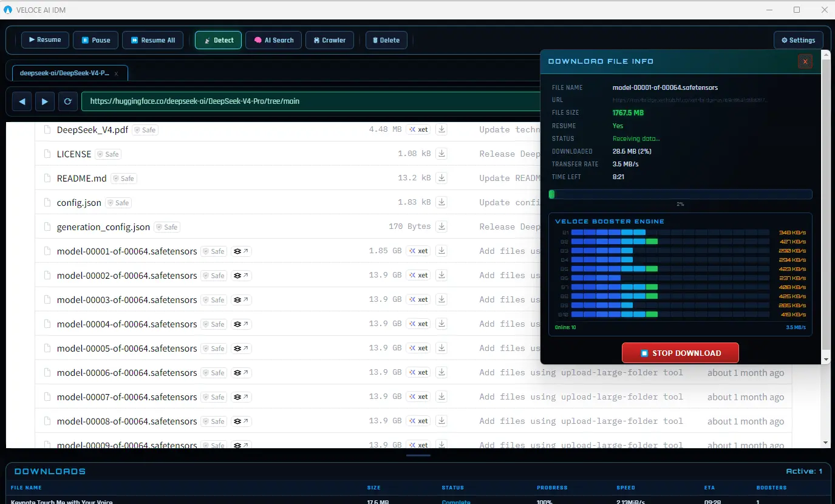835x504 pixels.
Task: Click the download icon for LICENSE
Action: pos(442,154)
